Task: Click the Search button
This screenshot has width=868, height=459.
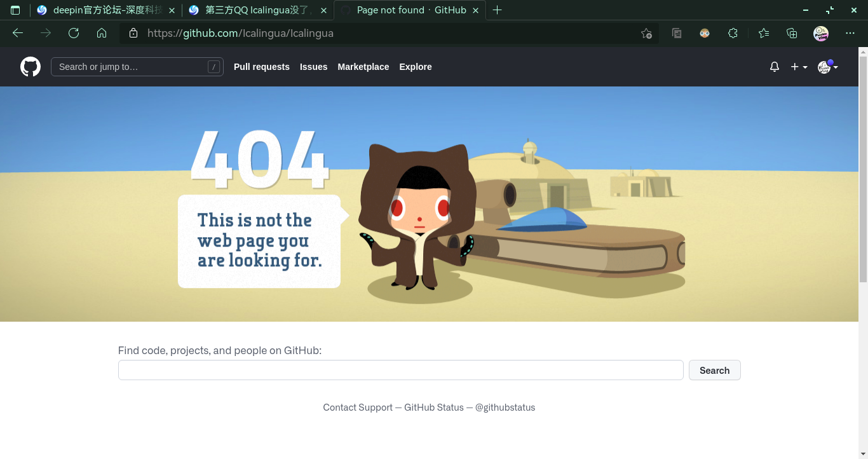Action: pyautogui.click(x=715, y=370)
